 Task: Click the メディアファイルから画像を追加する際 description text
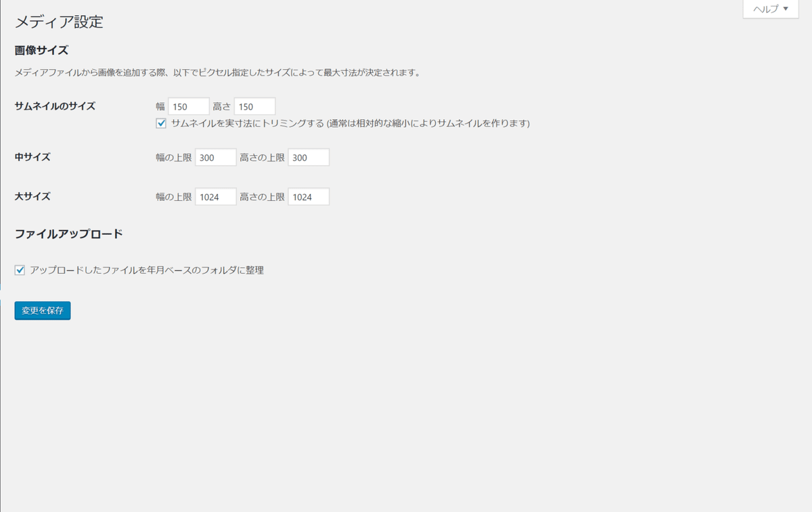click(x=217, y=72)
